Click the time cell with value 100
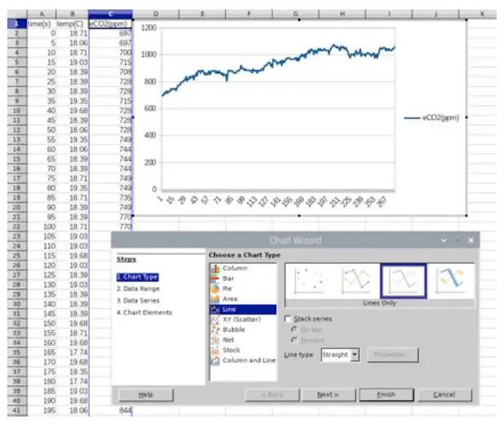 [42, 227]
